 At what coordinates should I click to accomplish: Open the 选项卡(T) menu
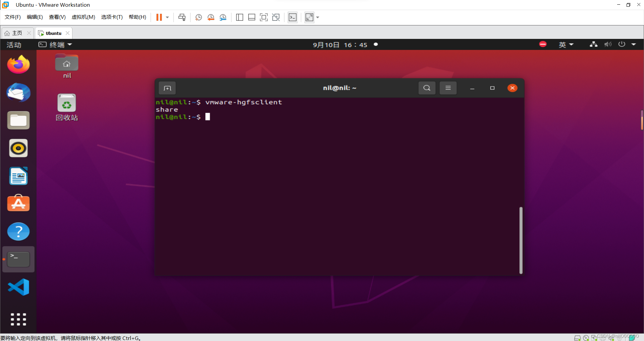(112, 17)
